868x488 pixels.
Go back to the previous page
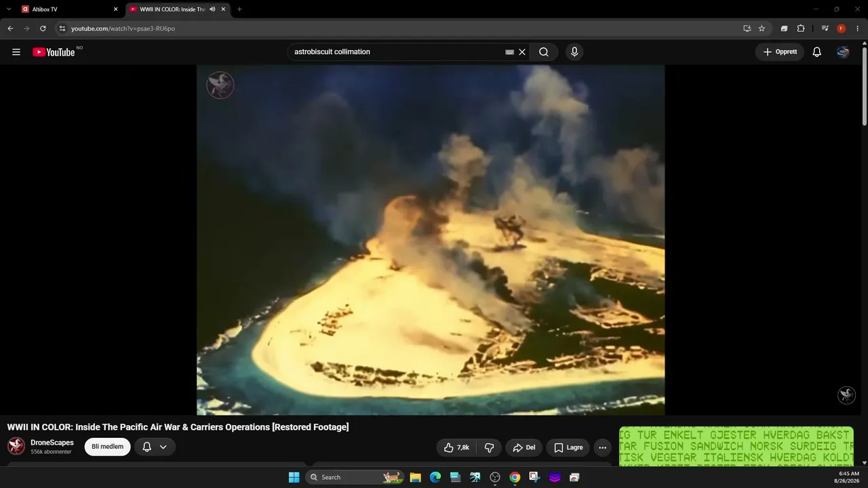tap(10, 28)
